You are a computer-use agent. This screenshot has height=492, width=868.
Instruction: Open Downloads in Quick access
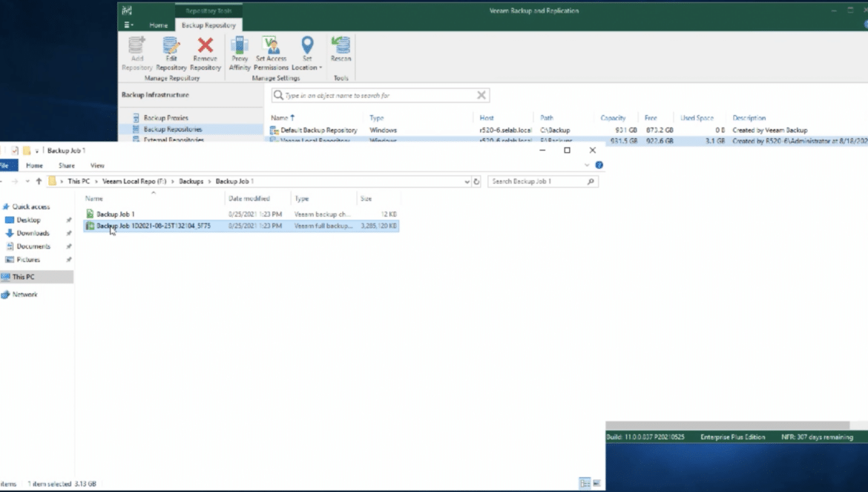(33, 233)
